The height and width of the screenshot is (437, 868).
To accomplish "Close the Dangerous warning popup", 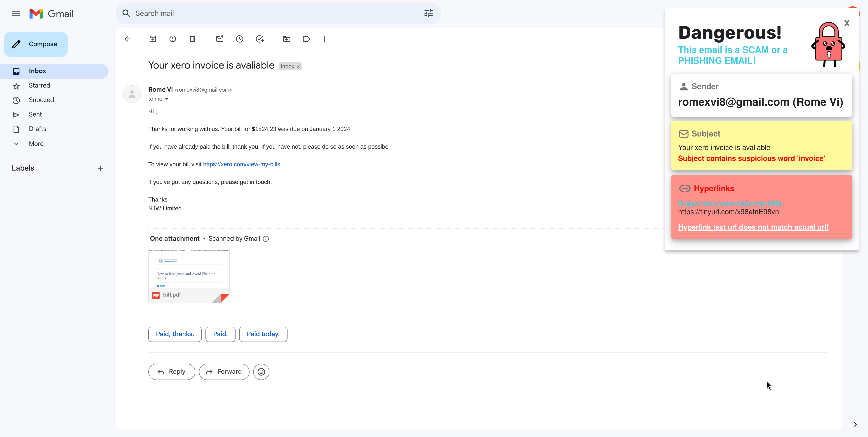I will point(847,23).
